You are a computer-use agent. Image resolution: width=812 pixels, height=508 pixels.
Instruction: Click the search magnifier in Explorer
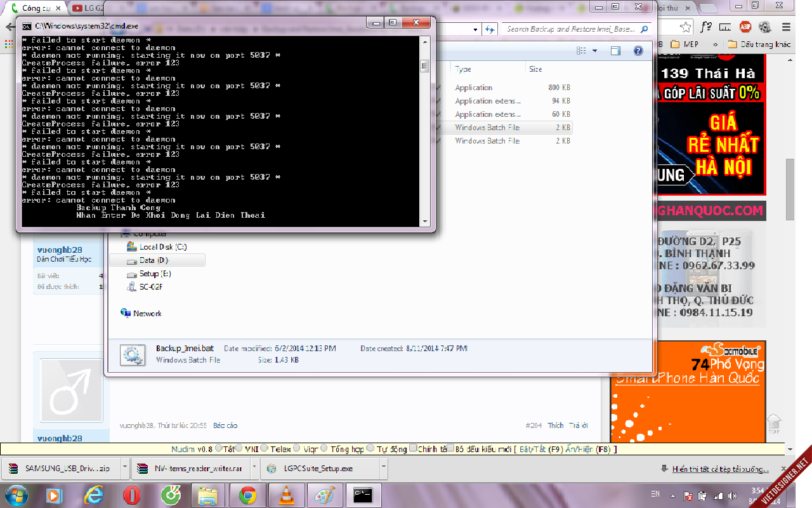click(x=644, y=29)
